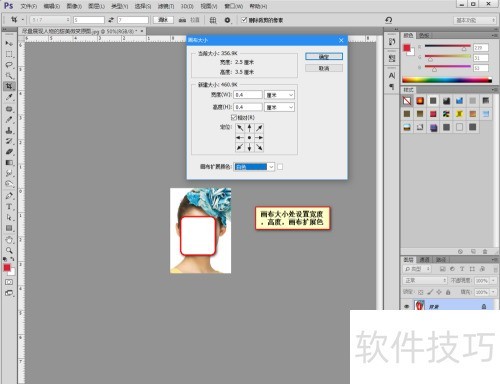The height and width of the screenshot is (384, 500).
Task: Select the Horizontal Type tool
Action: point(9,207)
